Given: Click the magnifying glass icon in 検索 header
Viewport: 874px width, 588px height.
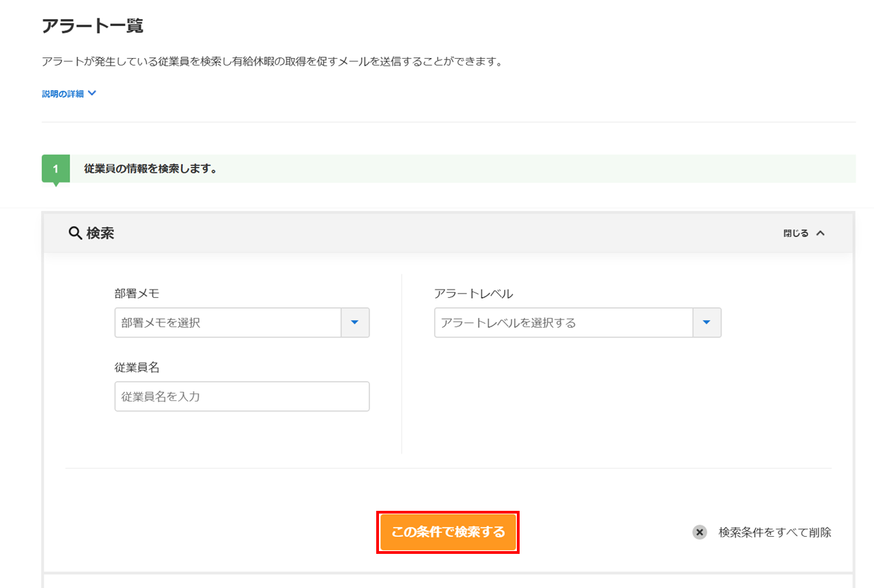Looking at the screenshot, I should click(x=75, y=234).
